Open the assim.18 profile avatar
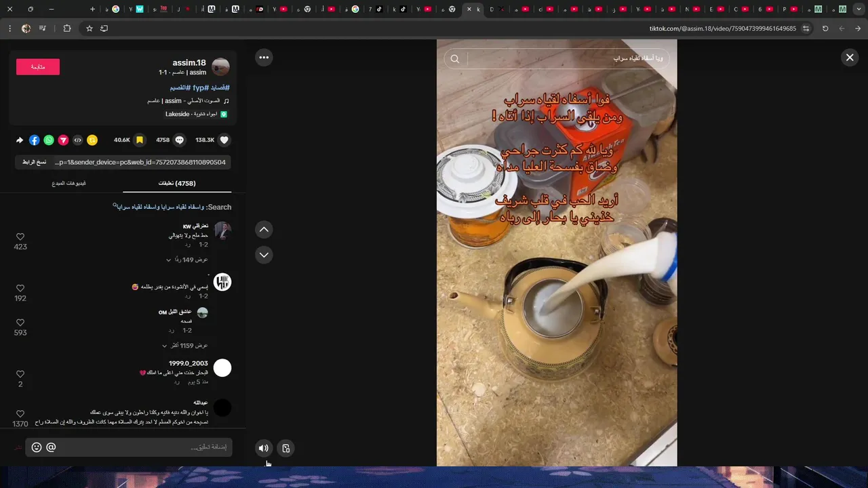 coord(220,67)
